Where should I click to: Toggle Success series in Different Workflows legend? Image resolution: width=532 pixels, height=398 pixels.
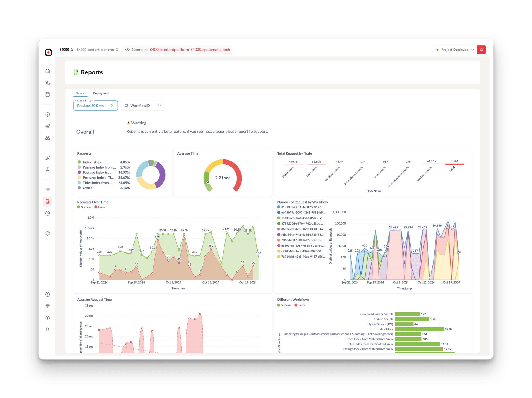click(285, 305)
